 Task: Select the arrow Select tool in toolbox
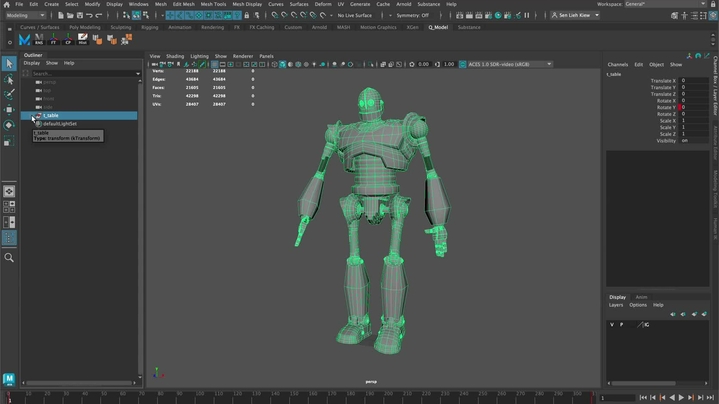pos(9,64)
